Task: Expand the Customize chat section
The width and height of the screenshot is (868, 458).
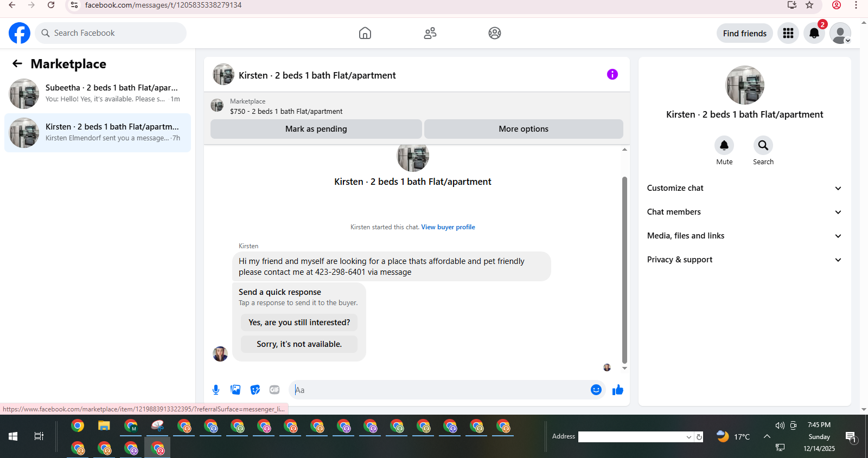Action: (x=744, y=188)
